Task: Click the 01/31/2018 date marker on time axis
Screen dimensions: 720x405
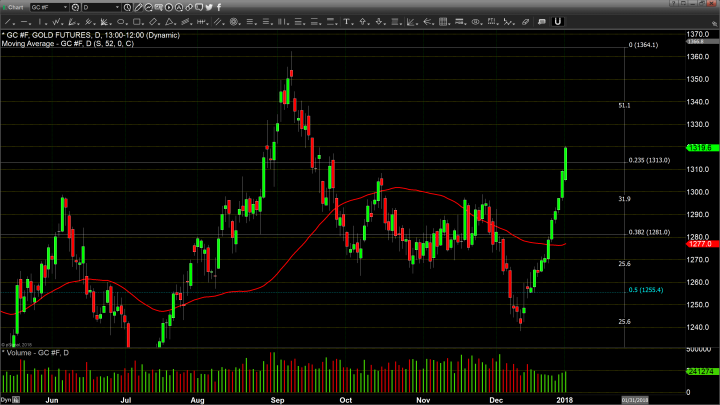Action: 635,400
